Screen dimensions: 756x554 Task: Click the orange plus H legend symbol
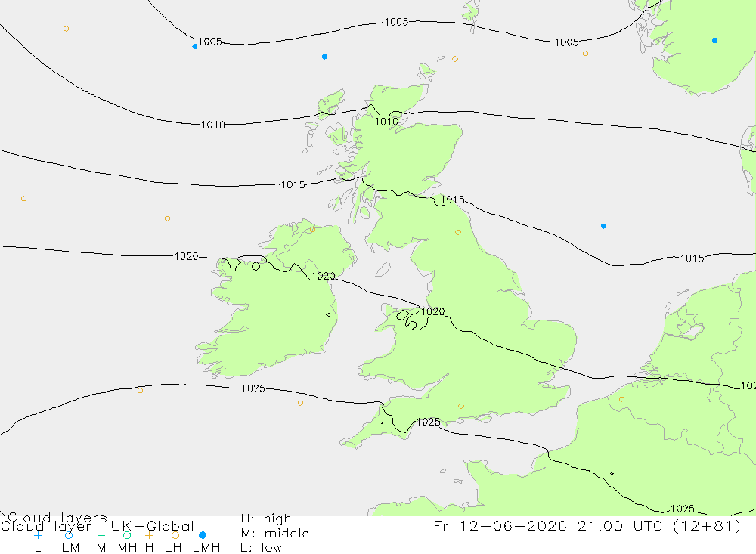[149, 535]
